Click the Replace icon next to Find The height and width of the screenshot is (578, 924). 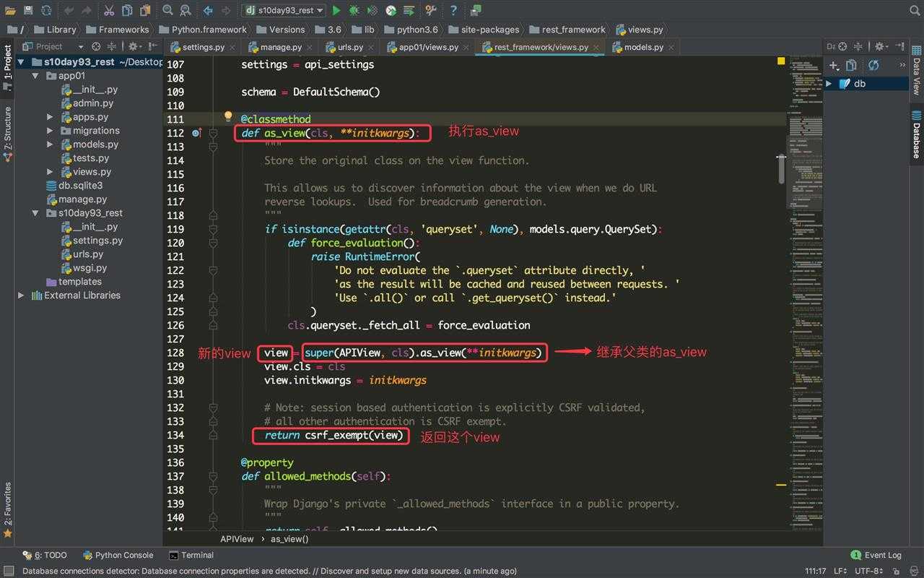click(186, 10)
